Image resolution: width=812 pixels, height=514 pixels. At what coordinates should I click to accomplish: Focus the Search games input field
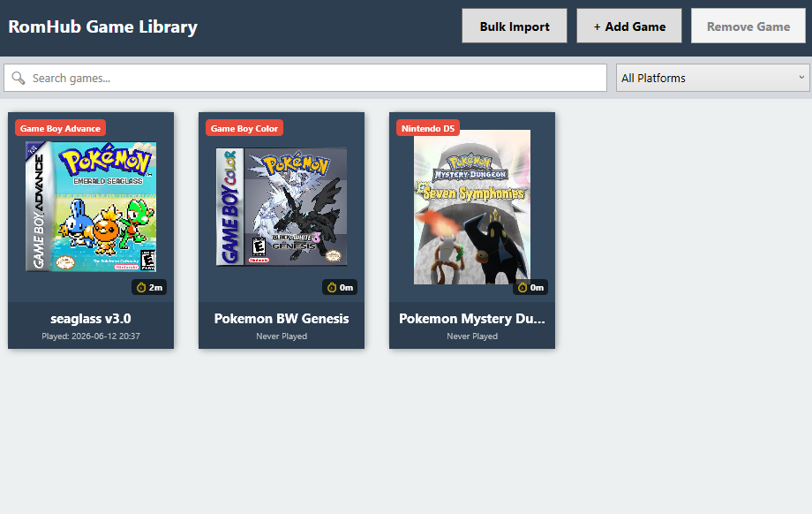click(x=305, y=79)
